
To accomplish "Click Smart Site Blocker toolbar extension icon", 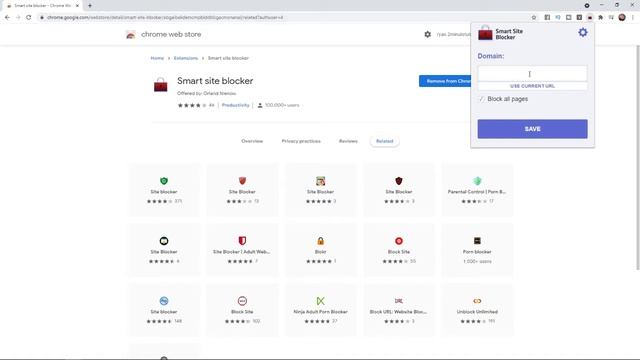I will 590,18.
